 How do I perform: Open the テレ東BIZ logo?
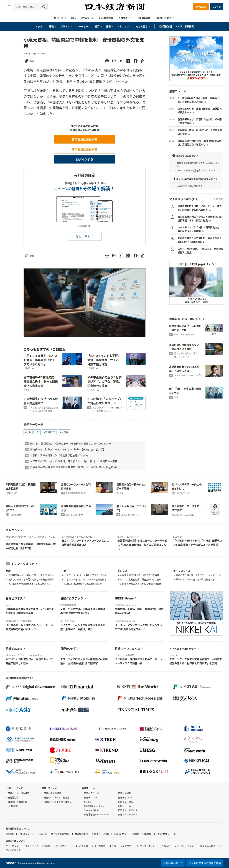(x=60, y=750)
